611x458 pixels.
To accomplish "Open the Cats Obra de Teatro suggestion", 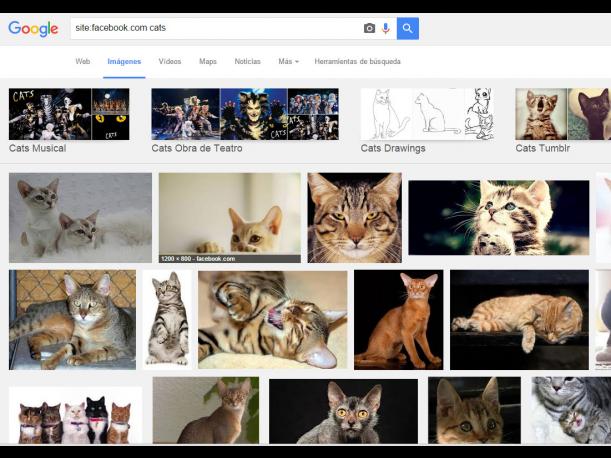I will [x=245, y=120].
